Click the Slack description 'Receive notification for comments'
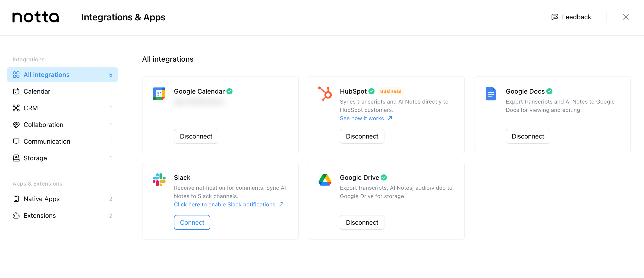 (230, 192)
